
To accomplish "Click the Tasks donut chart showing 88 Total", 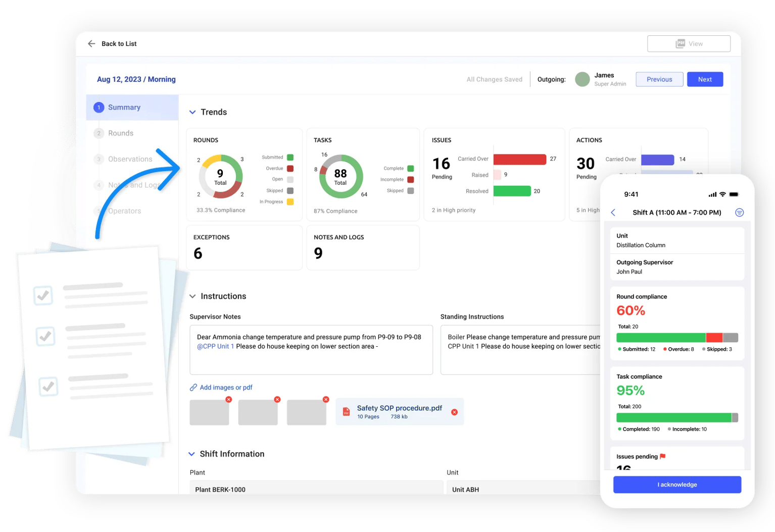I will [341, 177].
